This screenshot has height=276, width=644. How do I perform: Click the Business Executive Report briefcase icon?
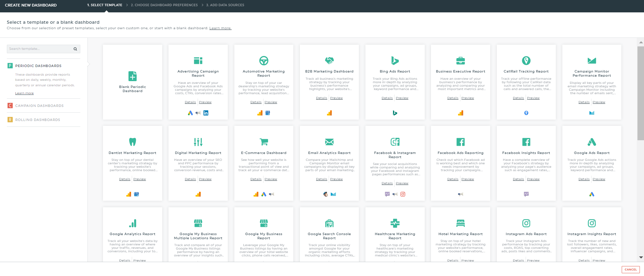(x=460, y=61)
